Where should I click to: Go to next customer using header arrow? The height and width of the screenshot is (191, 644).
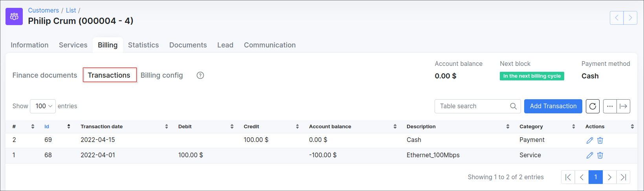pos(630,18)
